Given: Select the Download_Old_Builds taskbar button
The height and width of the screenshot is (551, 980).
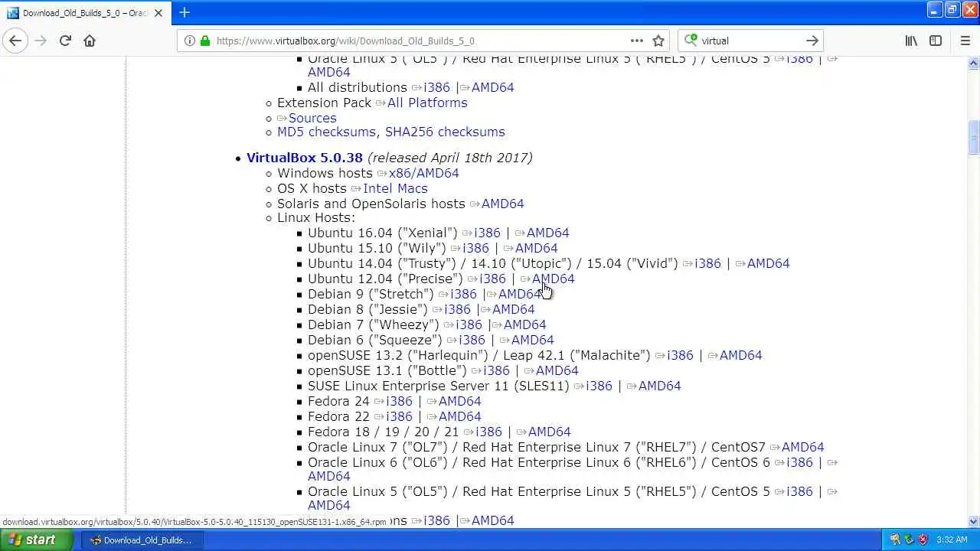Looking at the screenshot, I should [x=141, y=540].
